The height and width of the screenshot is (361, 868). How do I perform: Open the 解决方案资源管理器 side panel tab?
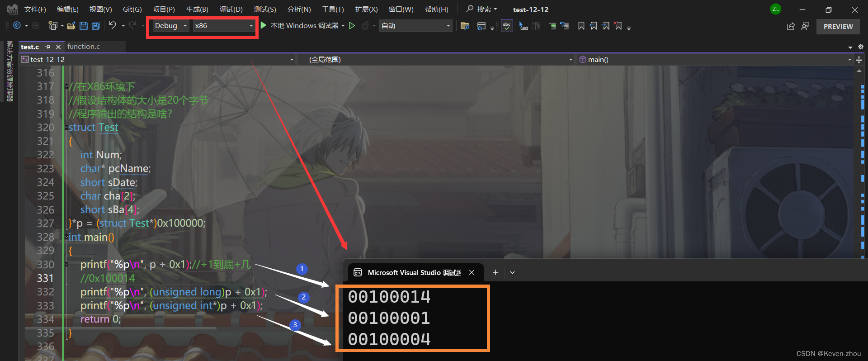tap(9, 71)
